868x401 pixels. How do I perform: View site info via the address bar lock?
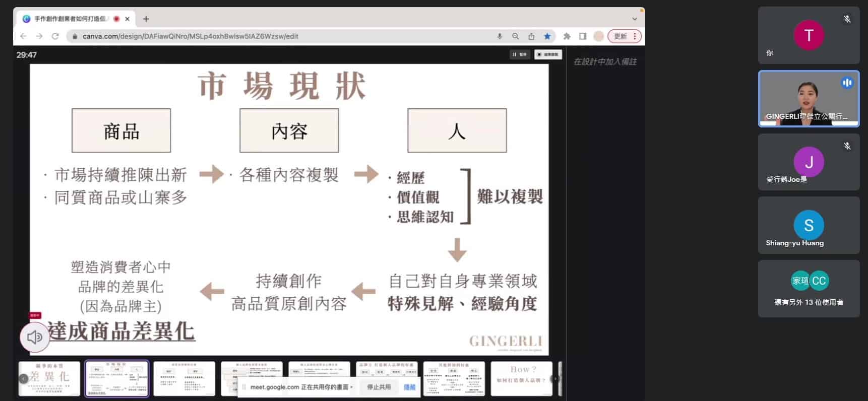(75, 36)
